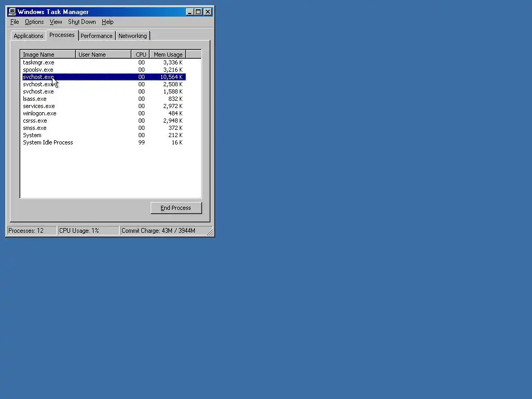The width and height of the screenshot is (532, 399).
Task: Click the 2,948 K memory value
Action: click(172, 121)
